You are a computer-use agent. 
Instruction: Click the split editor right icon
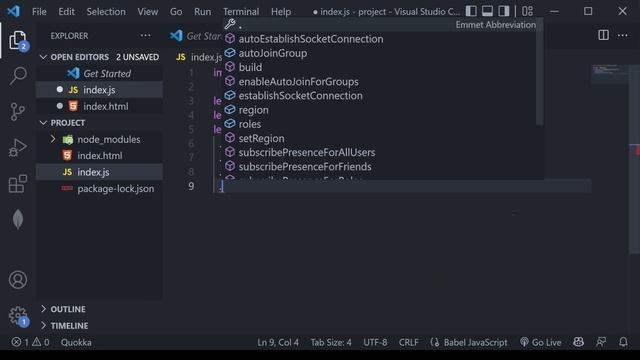pyautogui.click(x=603, y=36)
